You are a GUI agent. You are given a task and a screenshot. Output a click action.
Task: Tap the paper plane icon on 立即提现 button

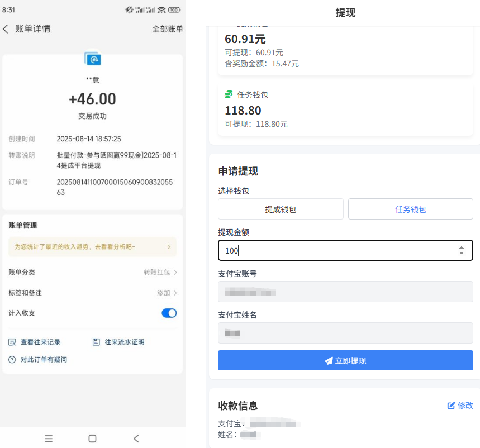click(x=329, y=360)
